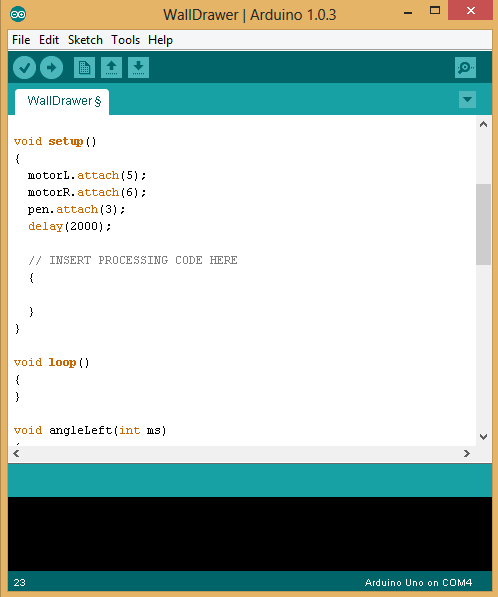Open the Tools menu
The width and height of the screenshot is (498, 597).
(x=125, y=40)
